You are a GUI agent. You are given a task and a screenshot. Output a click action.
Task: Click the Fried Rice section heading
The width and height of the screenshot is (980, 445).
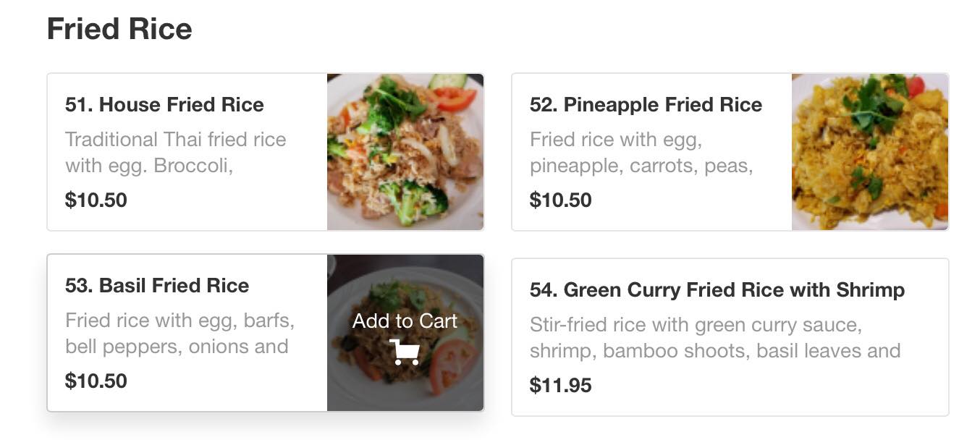119,29
